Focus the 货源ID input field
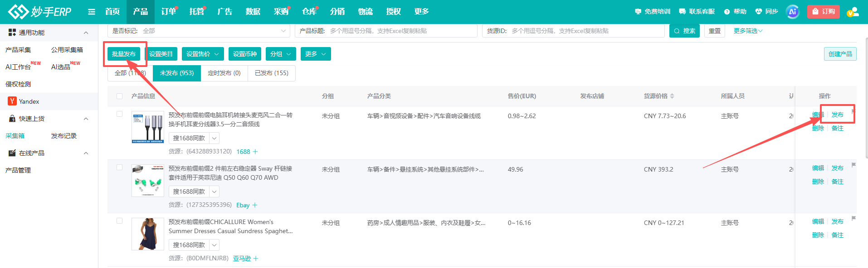The height and width of the screenshot is (268, 868). click(x=573, y=31)
